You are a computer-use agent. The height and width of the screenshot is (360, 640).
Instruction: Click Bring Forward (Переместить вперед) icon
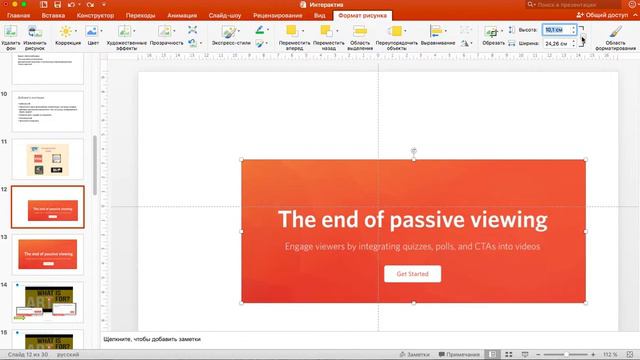point(292,31)
